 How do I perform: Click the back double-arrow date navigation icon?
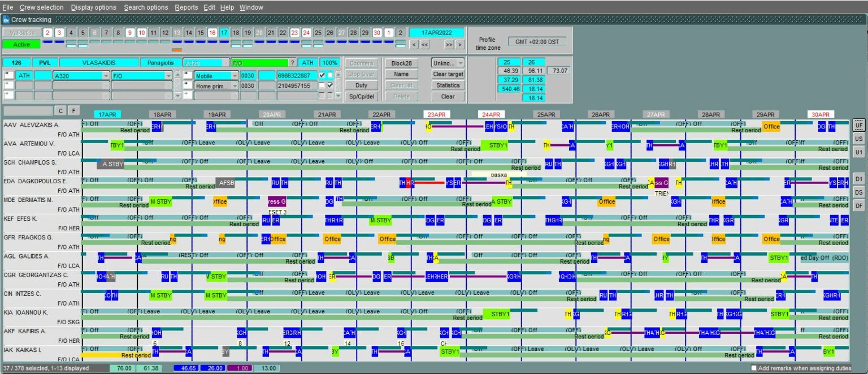click(x=424, y=45)
